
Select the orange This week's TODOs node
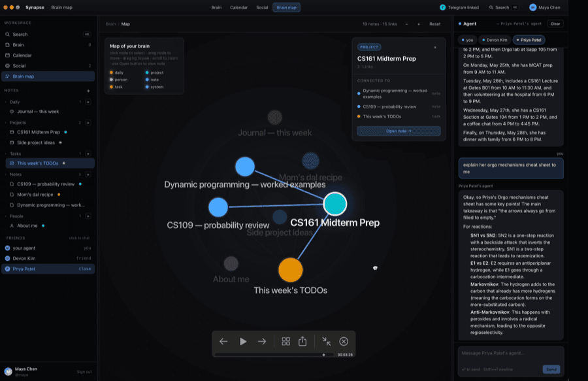click(291, 270)
